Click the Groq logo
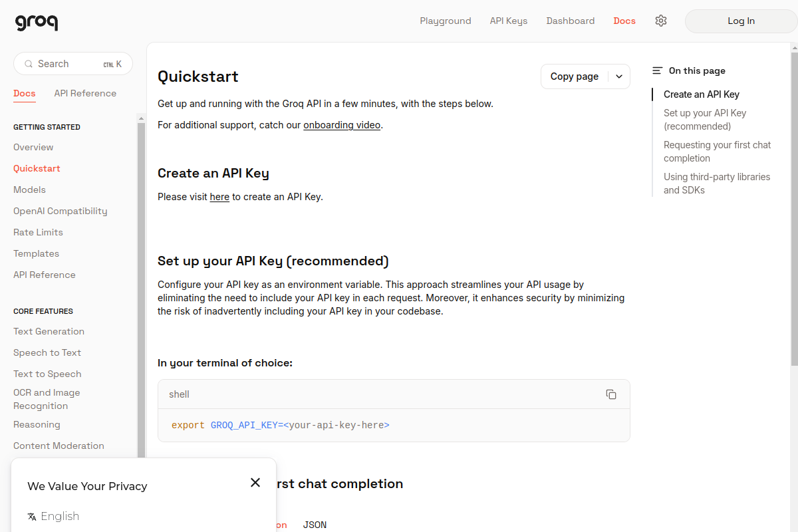The height and width of the screenshot is (532, 798). click(x=37, y=22)
